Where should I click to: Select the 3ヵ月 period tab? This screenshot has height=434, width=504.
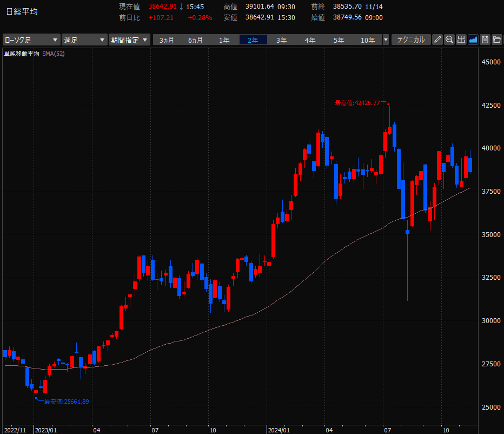(x=167, y=40)
